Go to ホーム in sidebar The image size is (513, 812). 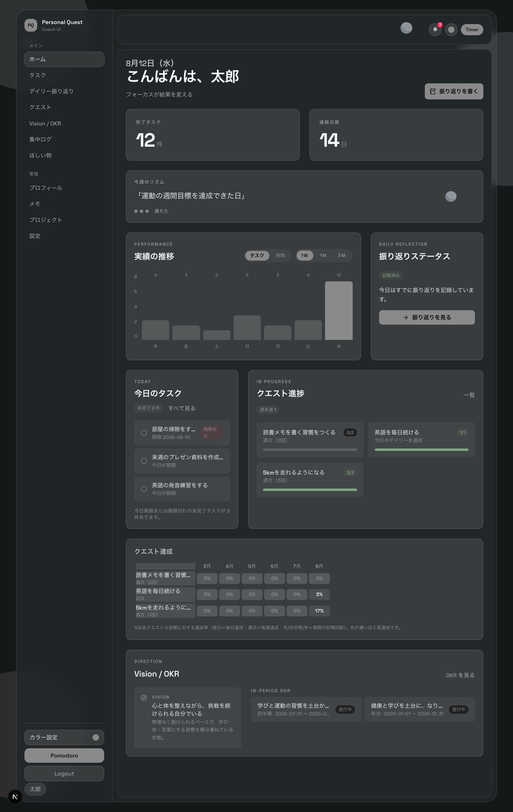(64, 59)
